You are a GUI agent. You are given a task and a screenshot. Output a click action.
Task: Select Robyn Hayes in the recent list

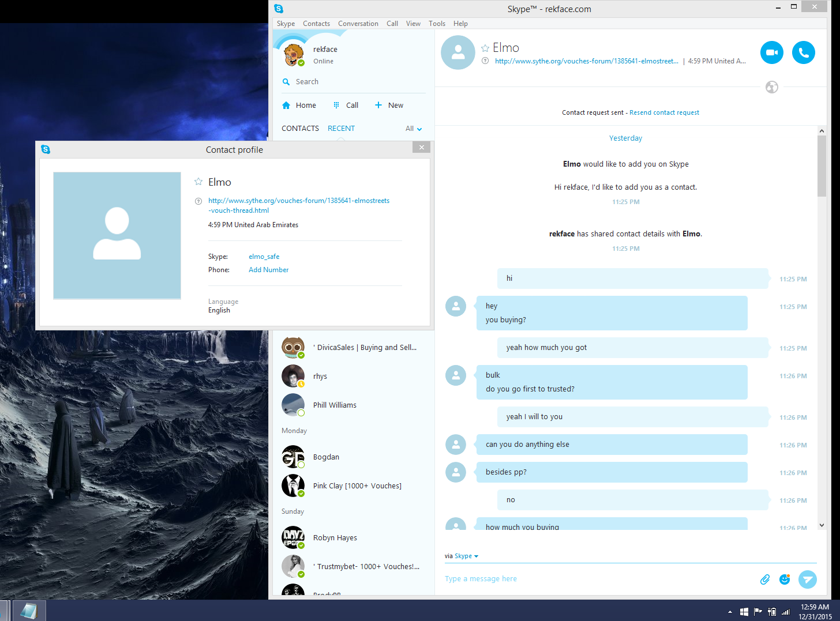[x=353, y=538]
